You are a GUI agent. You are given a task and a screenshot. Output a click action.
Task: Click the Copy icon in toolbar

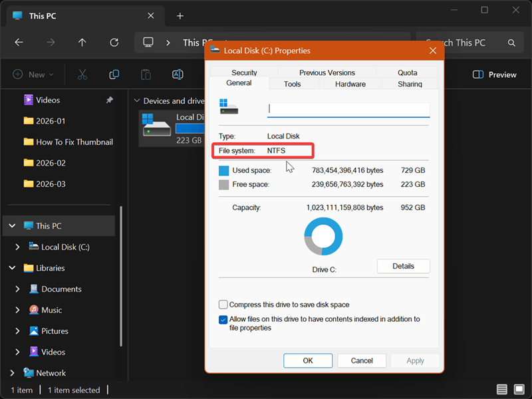tap(114, 74)
